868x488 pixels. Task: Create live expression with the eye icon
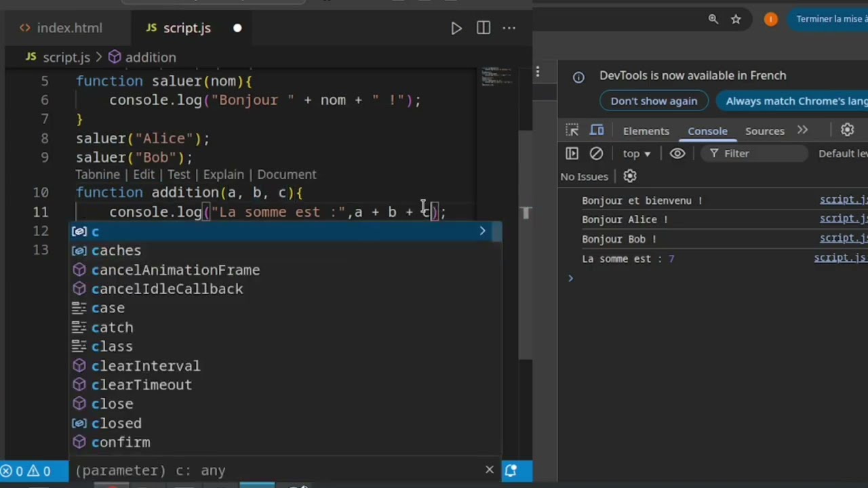click(x=677, y=154)
